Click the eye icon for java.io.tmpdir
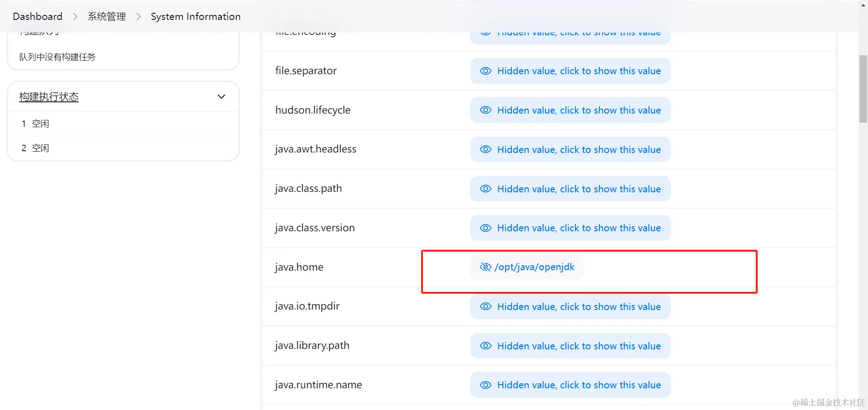Image resolution: width=868 pixels, height=410 pixels. click(485, 306)
